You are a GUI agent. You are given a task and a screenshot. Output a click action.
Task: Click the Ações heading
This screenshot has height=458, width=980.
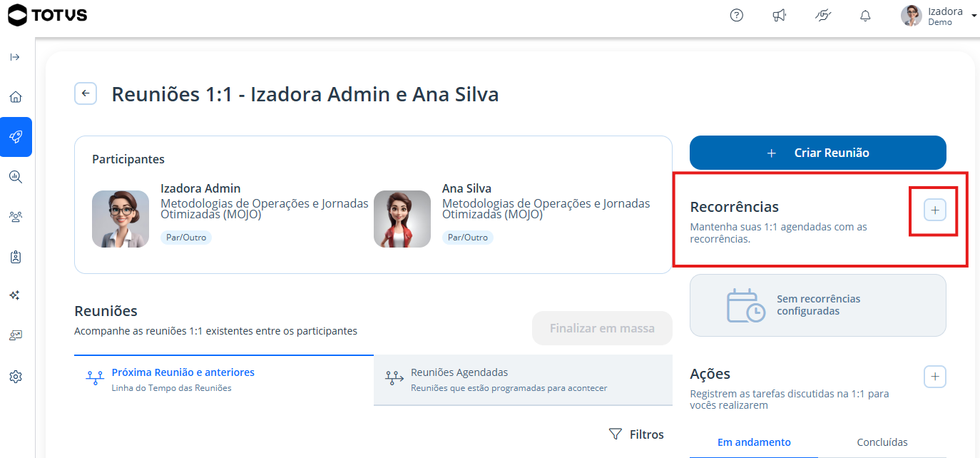[710, 374]
